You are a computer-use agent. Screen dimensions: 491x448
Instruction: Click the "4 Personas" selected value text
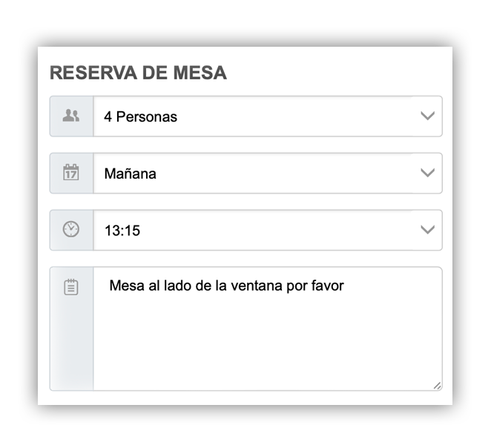coord(140,116)
